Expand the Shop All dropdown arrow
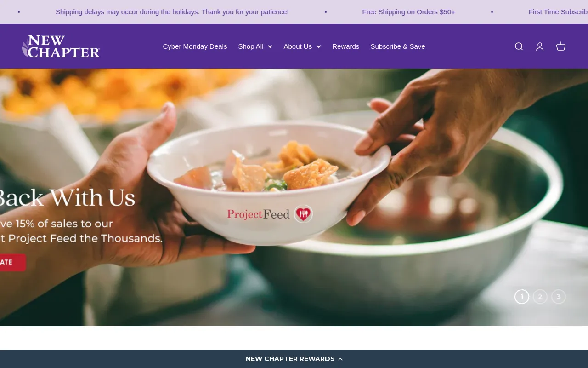The image size is (588, 368). pyautogui.click(x=270, y=46)
